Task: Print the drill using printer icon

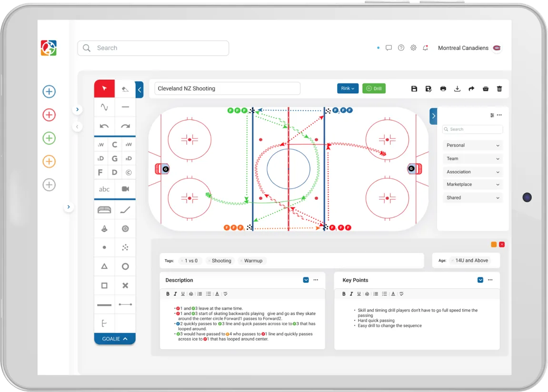Action: pyautogui.click(x=443, y=88)
